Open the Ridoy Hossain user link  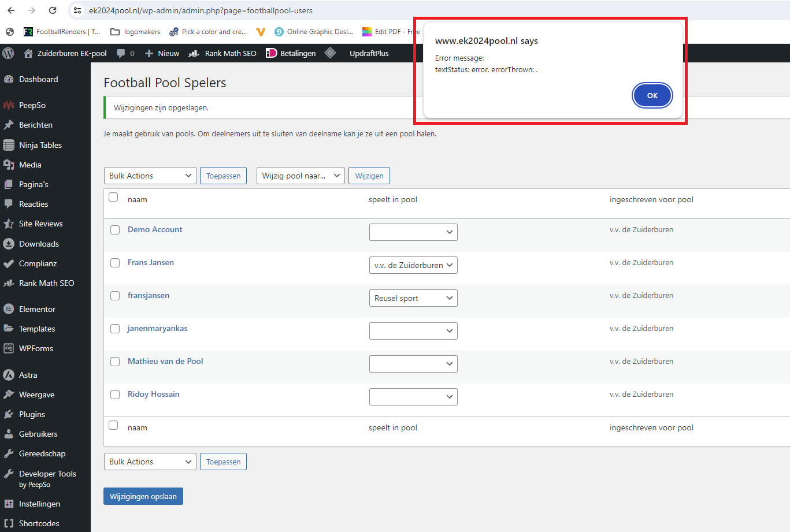(154, 394)
